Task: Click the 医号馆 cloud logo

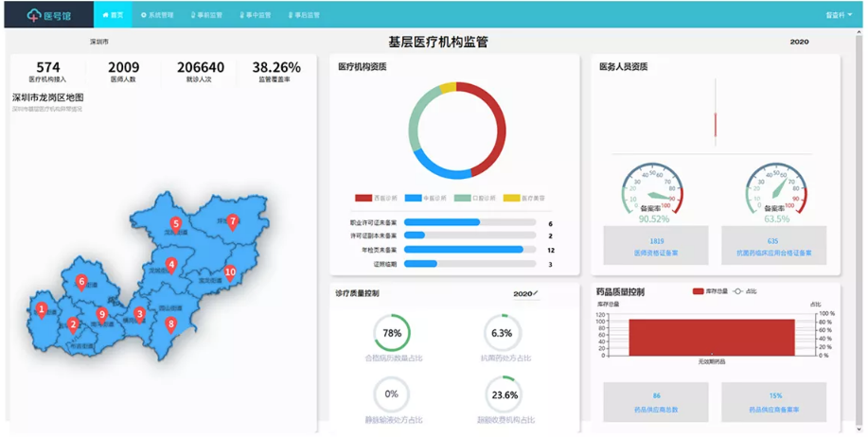Action: (48, 15)
